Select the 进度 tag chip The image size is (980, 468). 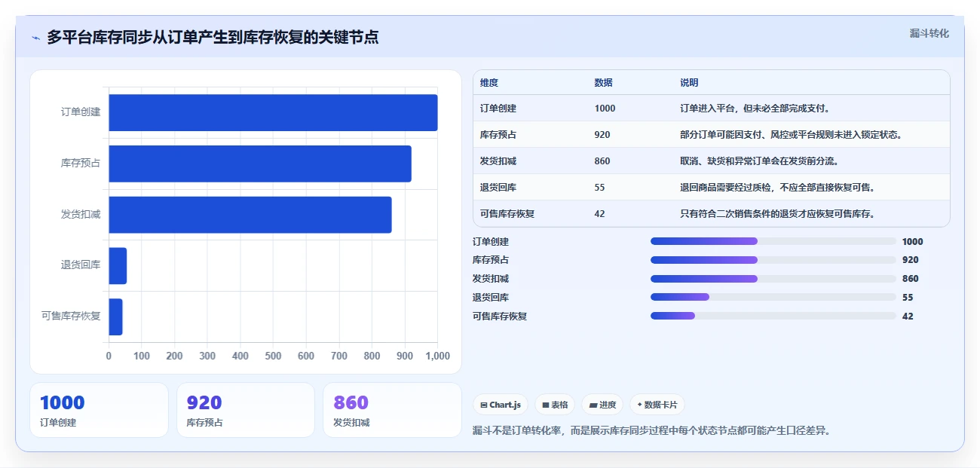click(602, 405)
